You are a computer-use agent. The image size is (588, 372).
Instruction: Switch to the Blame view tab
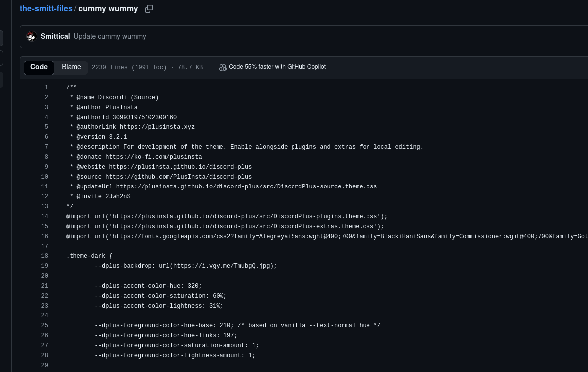(x=71, y=67)
